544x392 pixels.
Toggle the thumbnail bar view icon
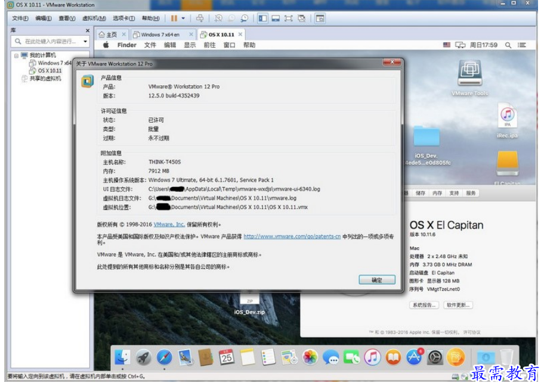(276, 18)
